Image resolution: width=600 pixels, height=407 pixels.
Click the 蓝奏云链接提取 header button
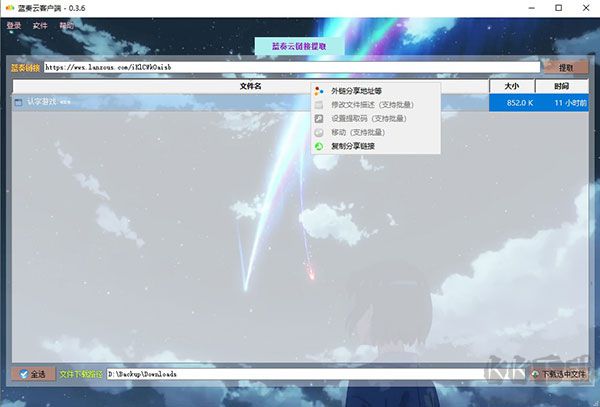click(x=299, y=46)
